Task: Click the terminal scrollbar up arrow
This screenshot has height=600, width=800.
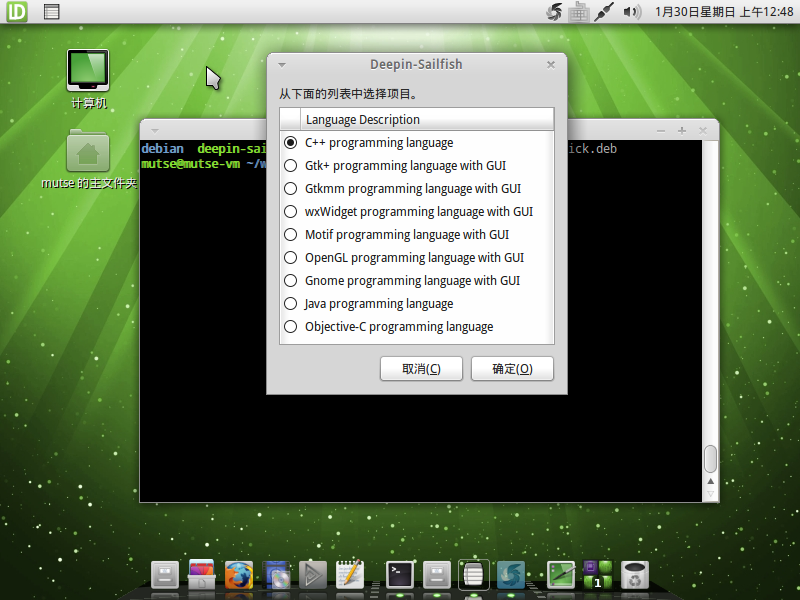Action: pos(710,481)
